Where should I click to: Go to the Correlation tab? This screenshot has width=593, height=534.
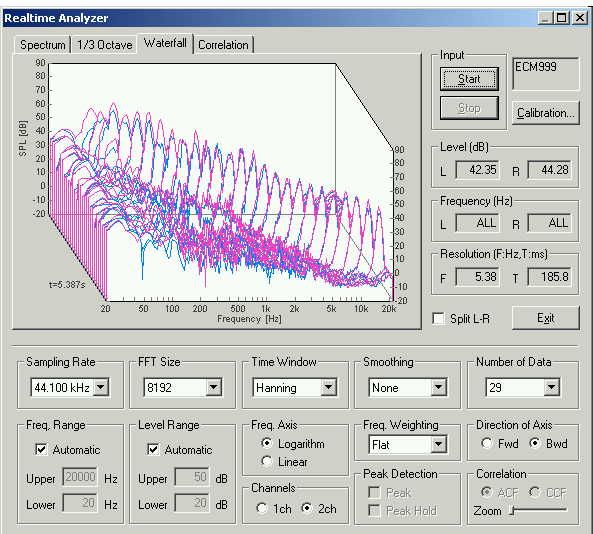(223, 45)
